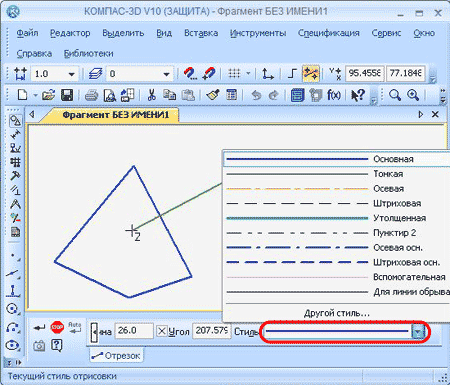This screenshot has height=385, width=450.
Task: Toggle the highlighted rounding mode button
Action: click(x=311, y=73)
